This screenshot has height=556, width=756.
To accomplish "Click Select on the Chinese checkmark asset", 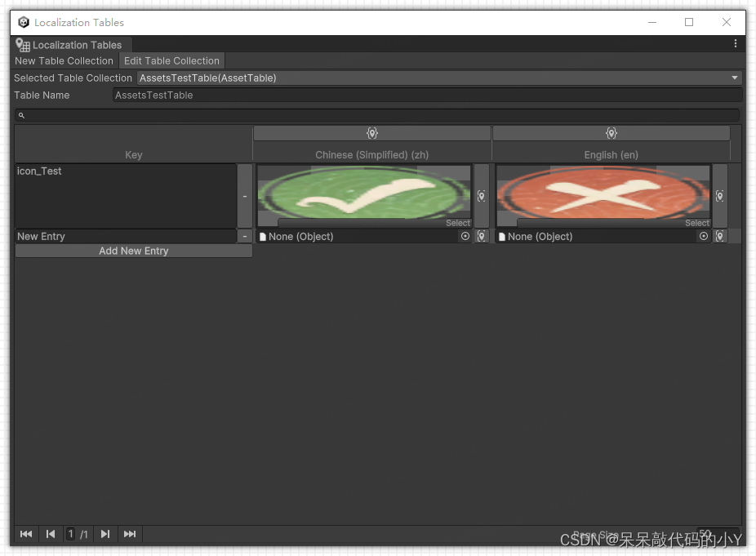I will coord(458,222).
